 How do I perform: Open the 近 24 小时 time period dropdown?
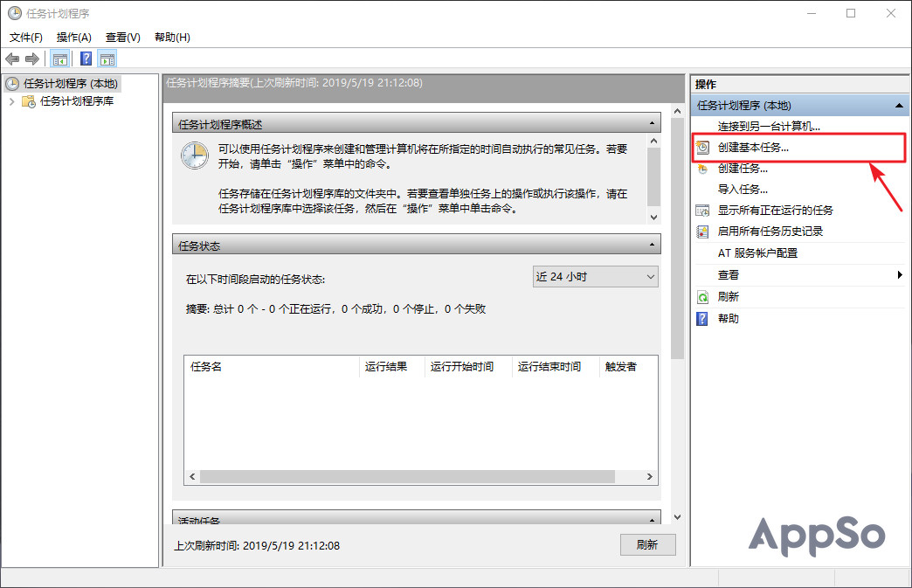click(x=595, y=277)
